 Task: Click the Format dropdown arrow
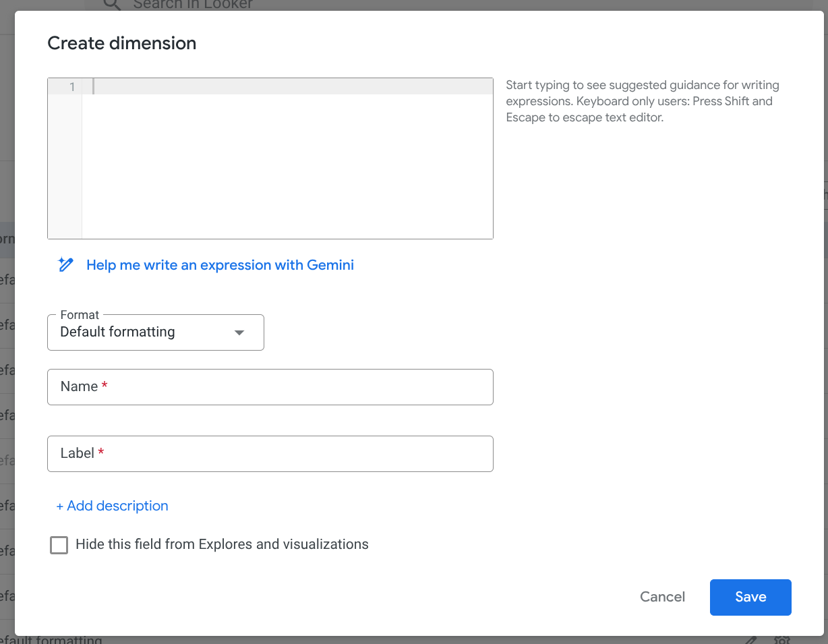click(239, 332)
